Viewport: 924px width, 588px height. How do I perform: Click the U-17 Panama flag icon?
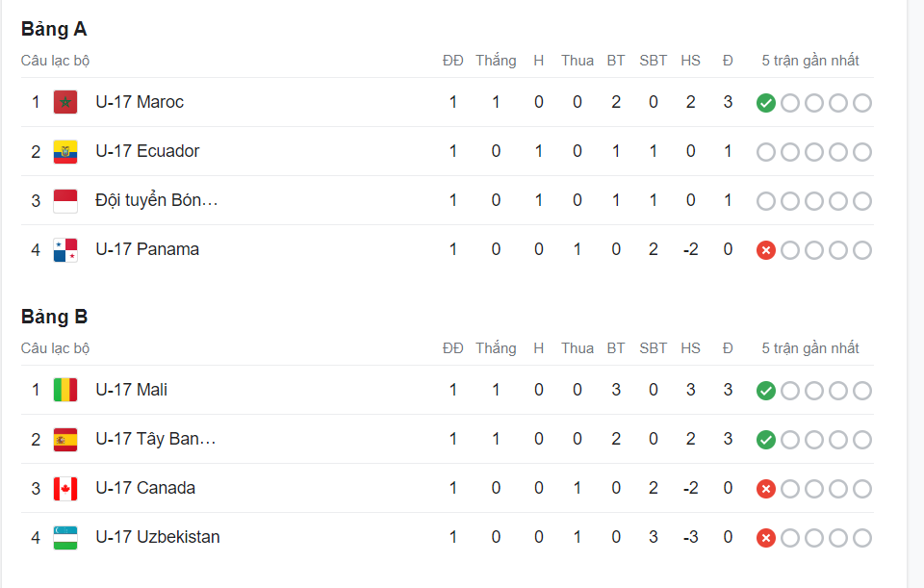click(x=65, y=249)
